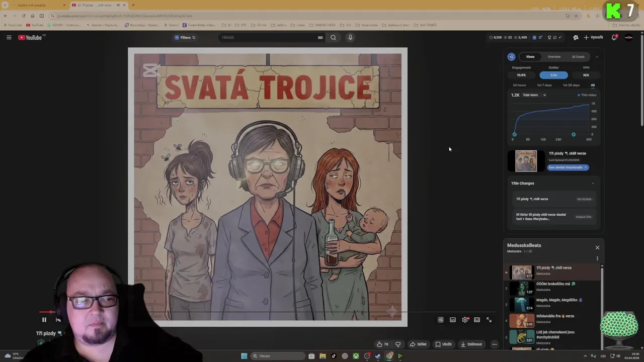
Task: Open the Total views dropdown
Action: pos(534,95)
